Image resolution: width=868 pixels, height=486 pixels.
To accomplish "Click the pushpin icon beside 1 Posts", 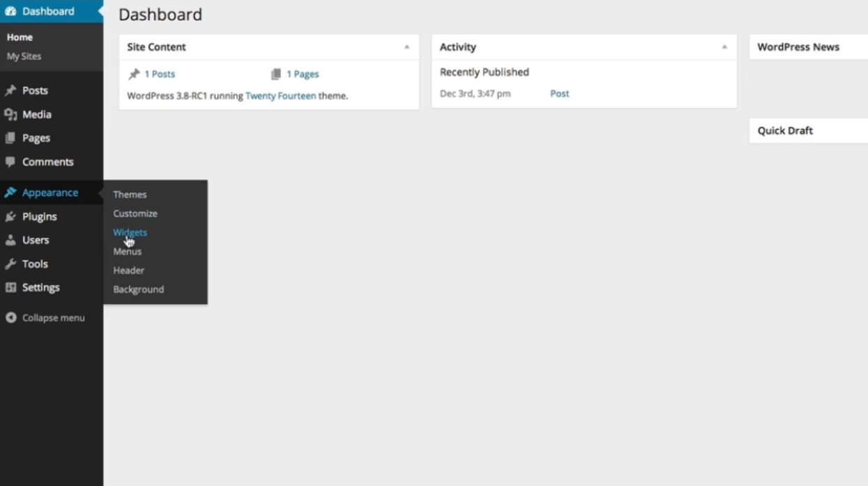I will (135, 74).
